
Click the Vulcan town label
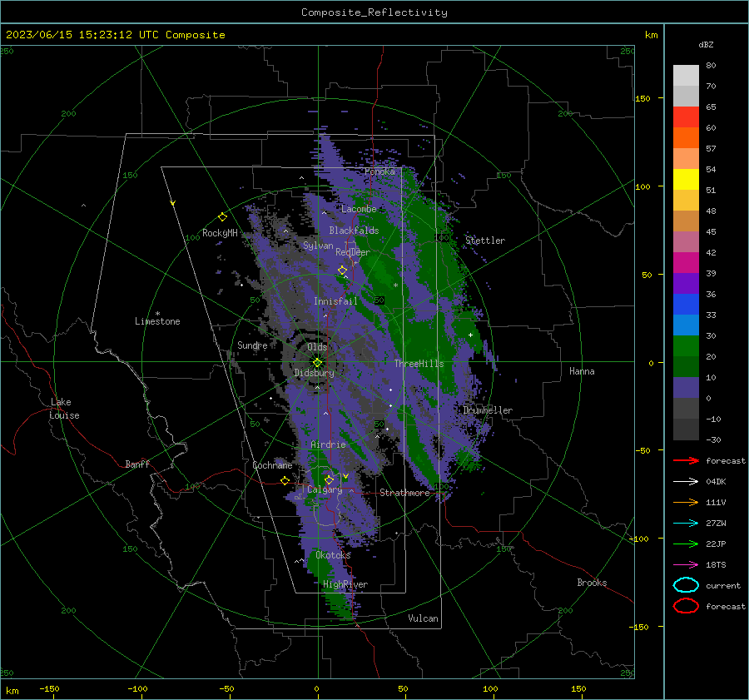pos(423,618)
